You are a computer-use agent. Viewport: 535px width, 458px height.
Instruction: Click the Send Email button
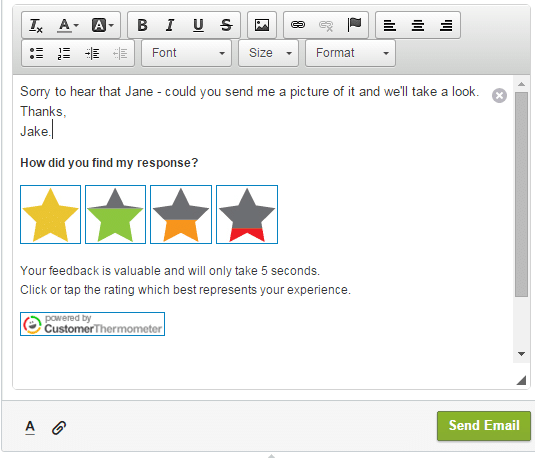pyautogui.click(x=484, y=426)
